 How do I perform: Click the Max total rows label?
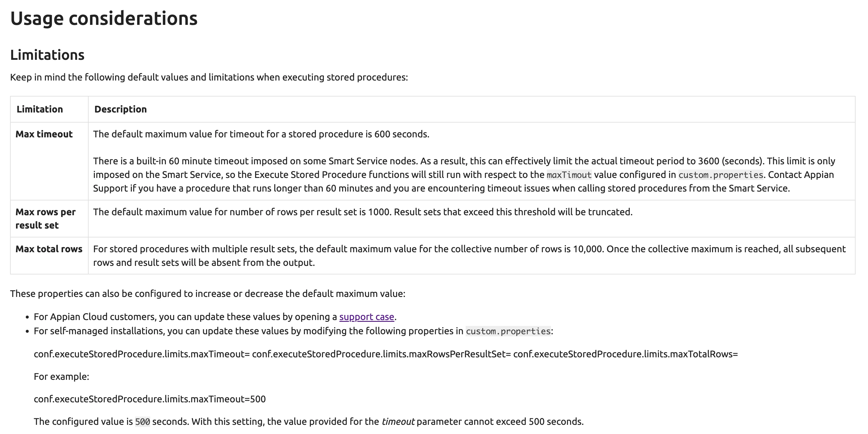tap(49, 249)
